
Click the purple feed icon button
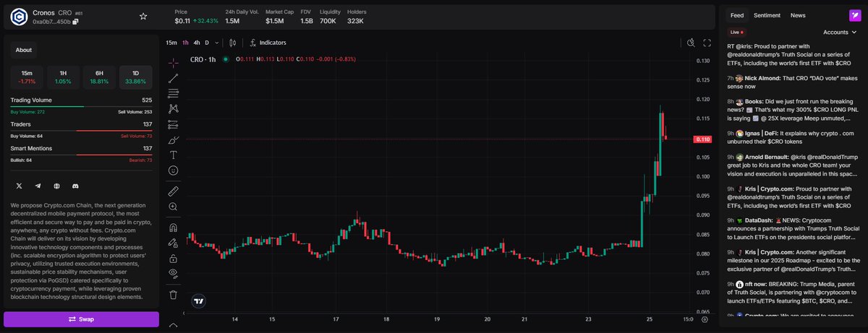click(854, 15)
